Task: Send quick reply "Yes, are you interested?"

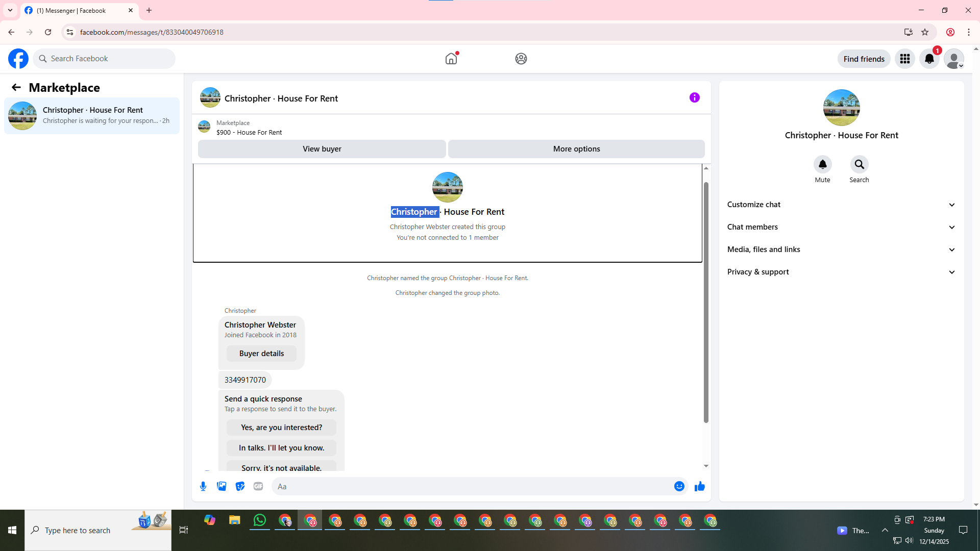Action: [281, 428]
